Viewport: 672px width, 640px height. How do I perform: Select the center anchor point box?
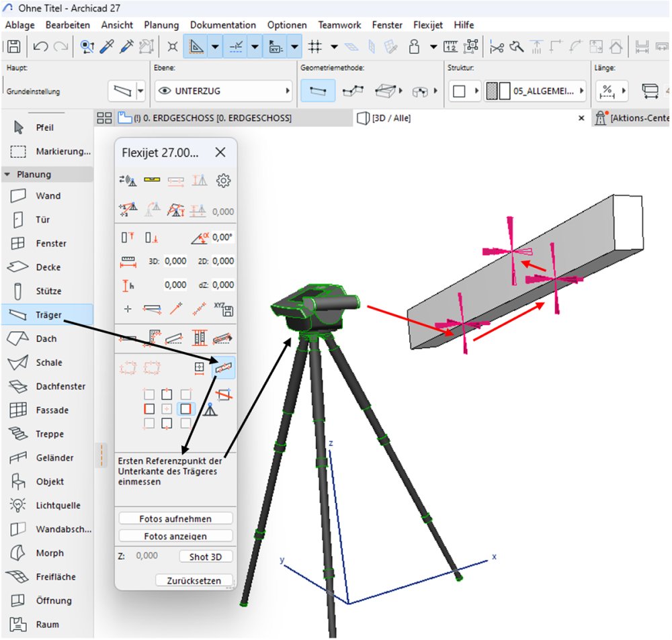click(x=167, y=409)
